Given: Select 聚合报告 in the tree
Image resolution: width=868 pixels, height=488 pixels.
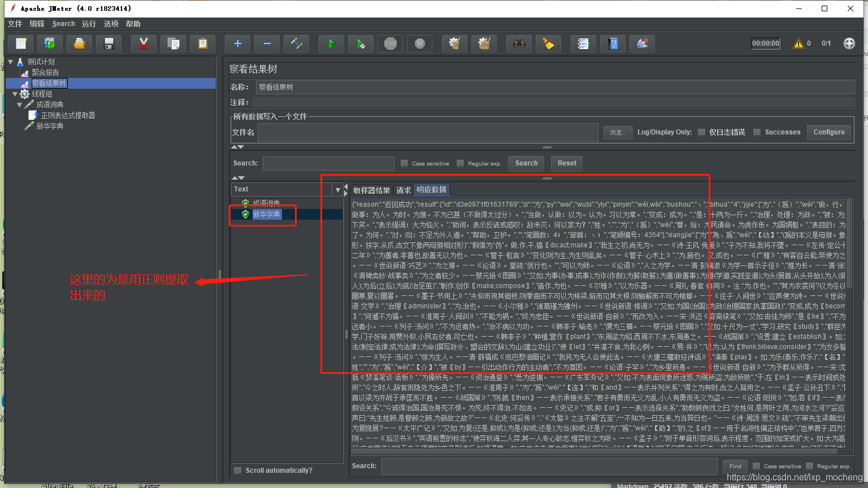Looking at the screenshot, I should click(45, 72).
